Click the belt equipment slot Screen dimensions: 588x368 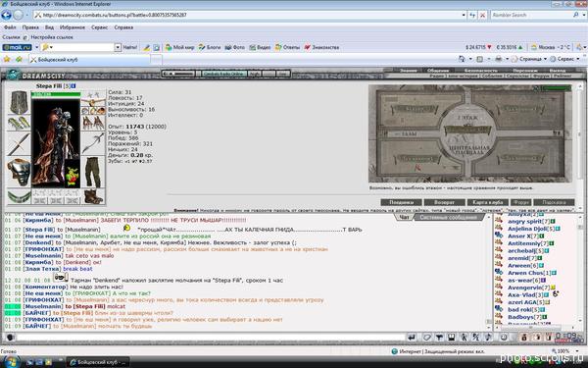click(x=19, y=197)
